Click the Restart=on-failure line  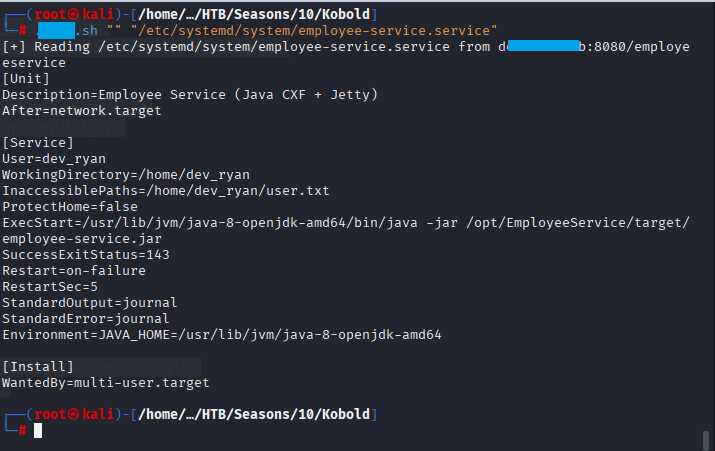73,270
